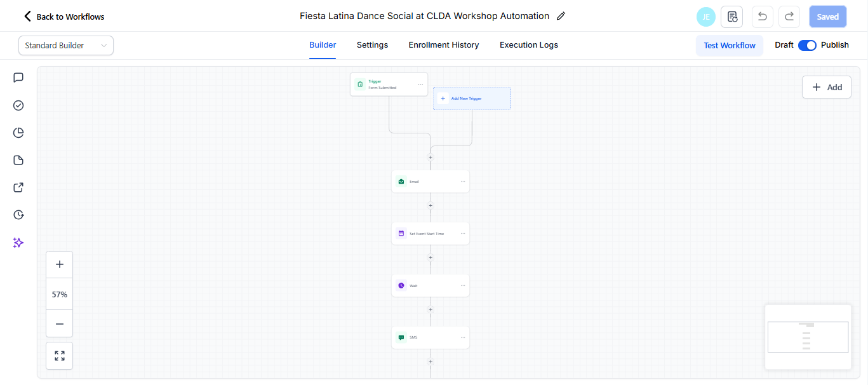Click the fit-to-screen icon
The width and height of the screenshot is (868, 385).
60,356
